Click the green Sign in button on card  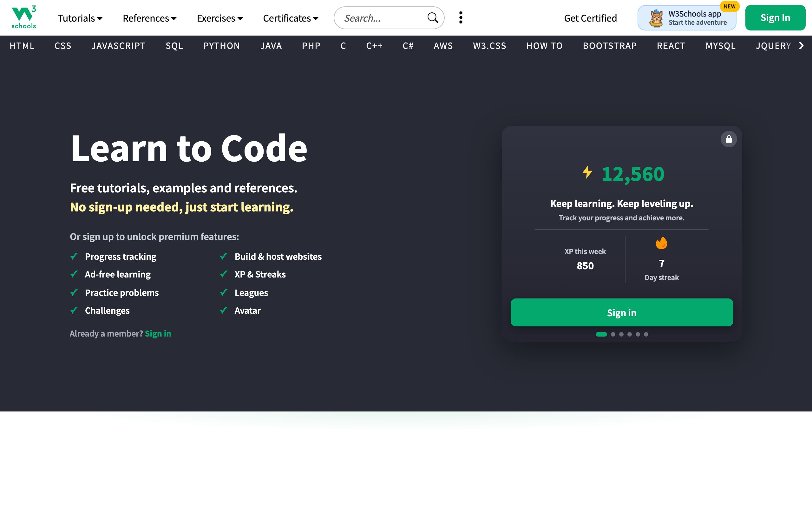[x=621, y=312]
